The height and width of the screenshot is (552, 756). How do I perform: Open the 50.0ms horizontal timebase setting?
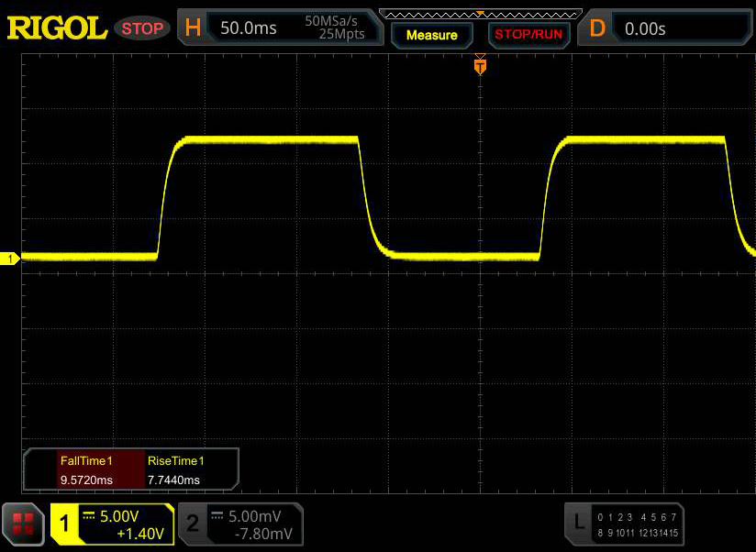(248, 28)
